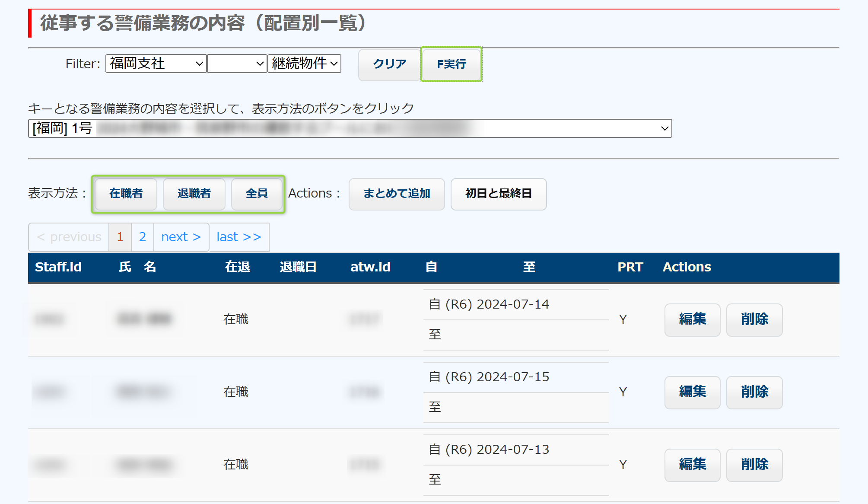
Task: Select page 1 in pagination
Action: click(x=120, y=237)
